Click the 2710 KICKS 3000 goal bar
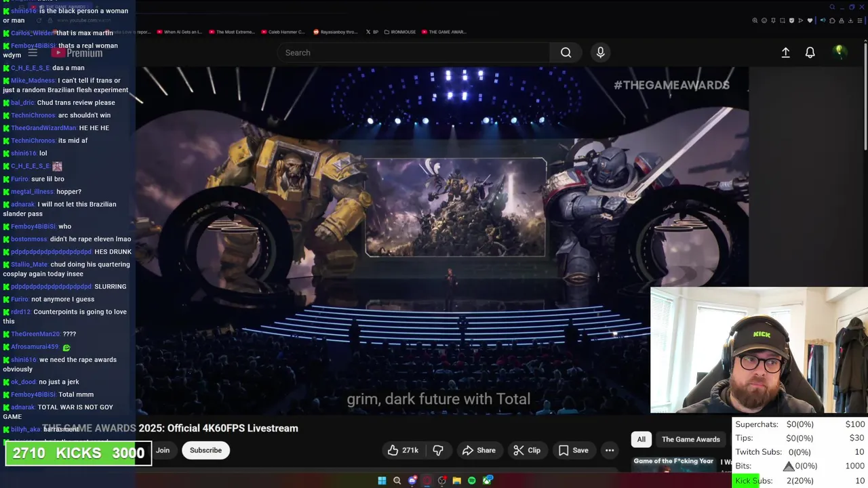 [79, 453]
